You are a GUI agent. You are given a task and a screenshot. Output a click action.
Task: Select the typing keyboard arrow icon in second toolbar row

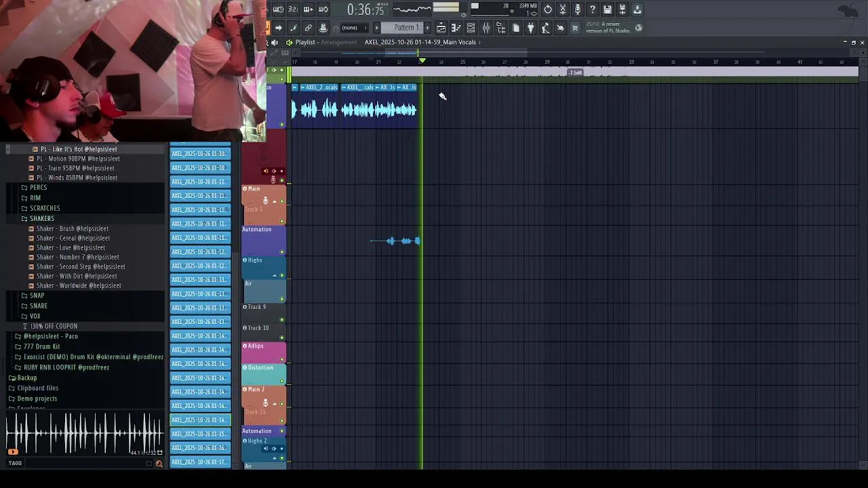coord(278,28)
